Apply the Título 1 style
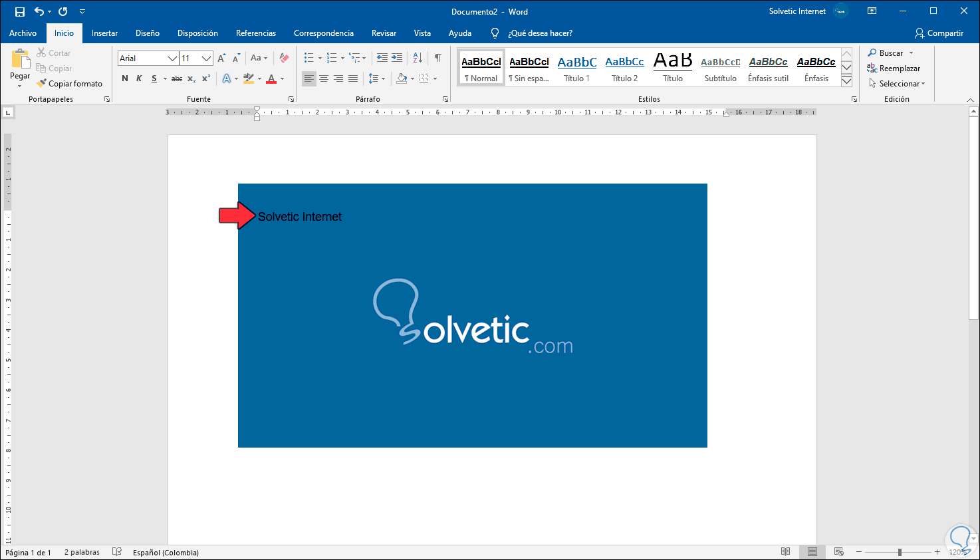 pyautogui.click(x=576, y=69)
